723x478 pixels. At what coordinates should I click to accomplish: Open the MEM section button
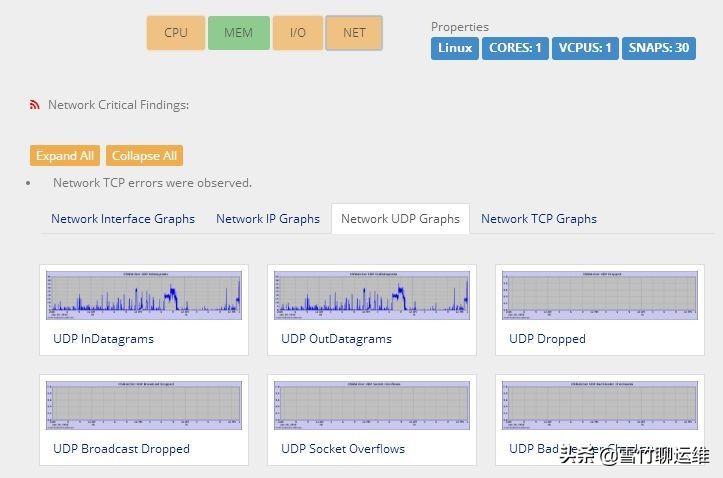point(238,32)
